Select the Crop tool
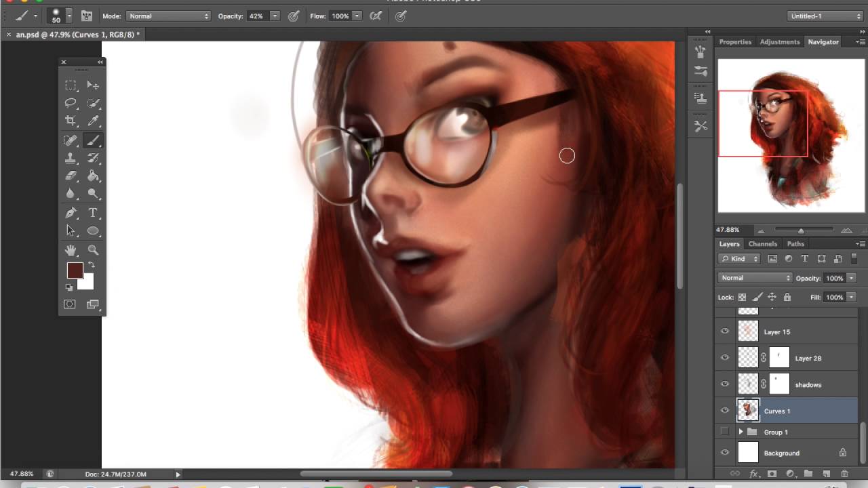Screen dimensions: 868x488 tap(71, 121)
